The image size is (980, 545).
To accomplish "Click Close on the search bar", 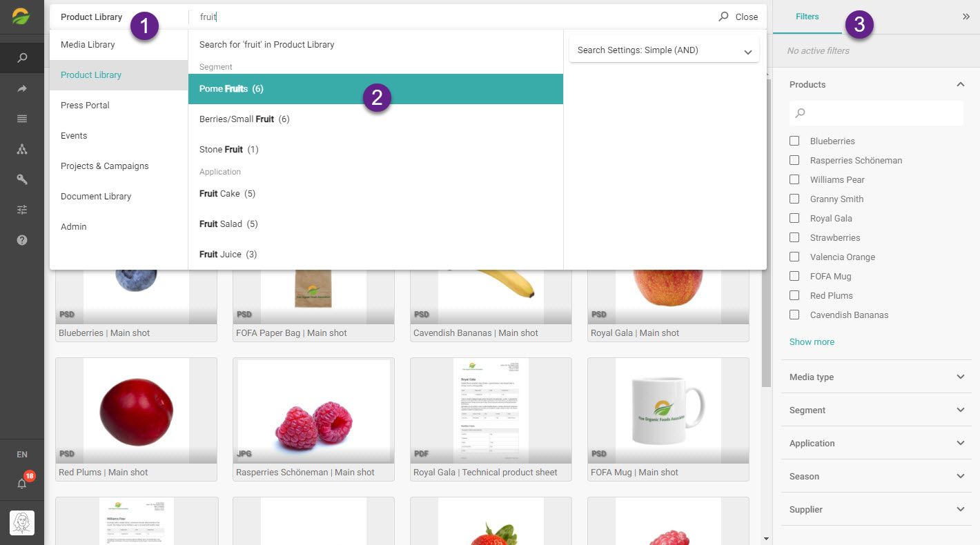I will [747, 17].
